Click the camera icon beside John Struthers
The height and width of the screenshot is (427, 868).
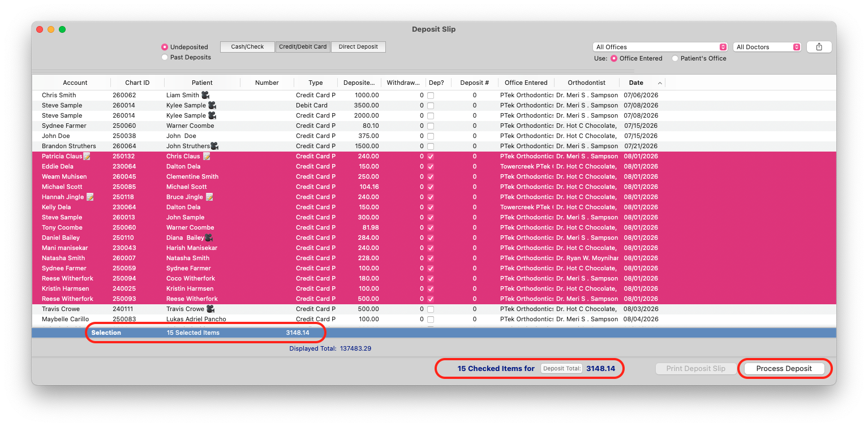point(214,146)
